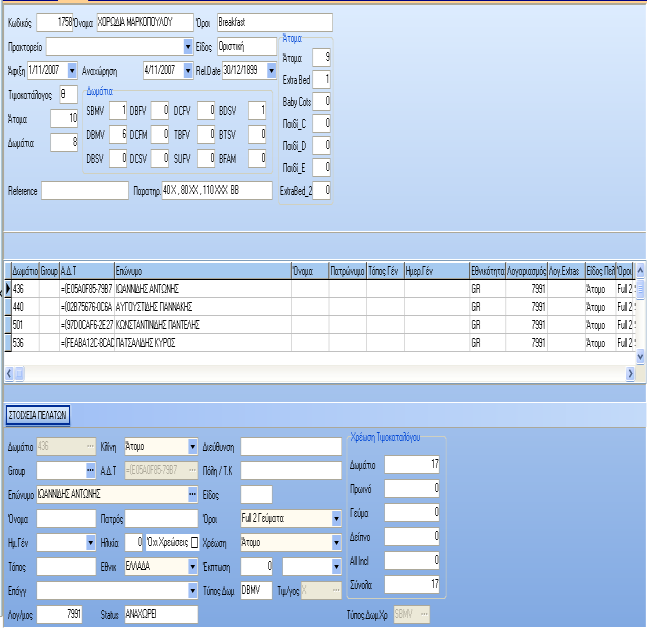Click the ΣΤΟΙΧΕΙΑ ΠΕΛΑΤΩΝ button

(38, 415)
